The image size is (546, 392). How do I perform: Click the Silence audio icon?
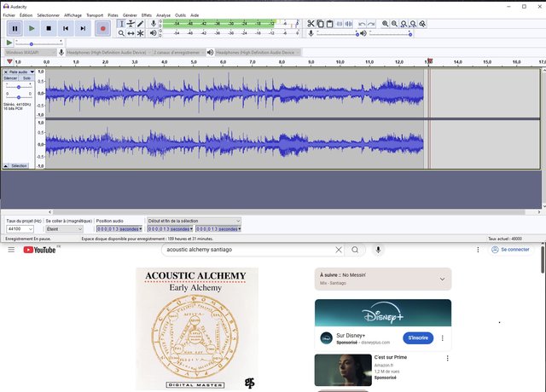(349, 24)
